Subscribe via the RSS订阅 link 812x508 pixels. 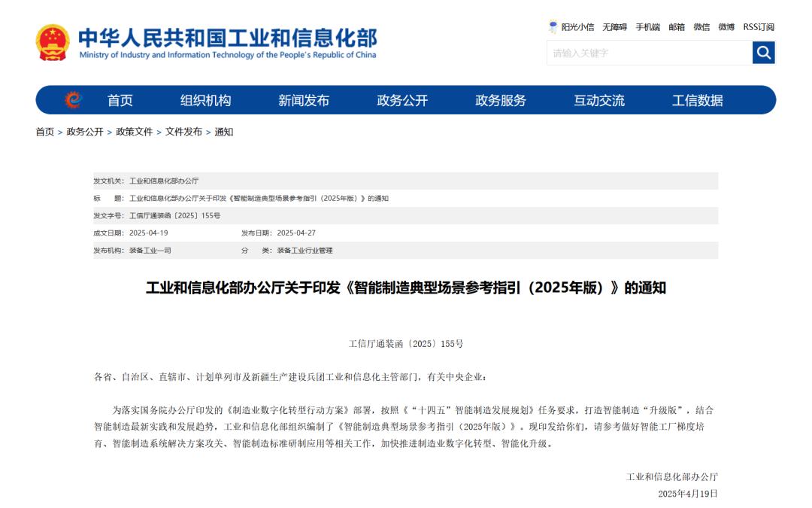click(758, 26)
